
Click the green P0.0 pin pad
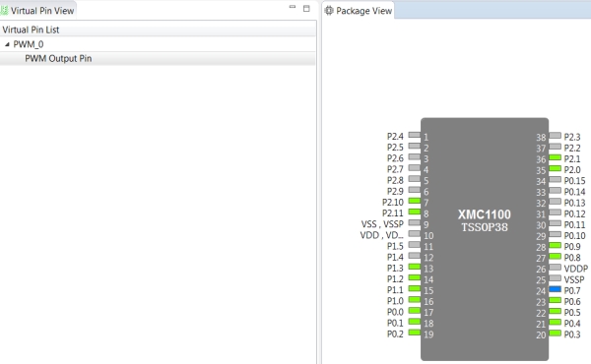point(415,311)
